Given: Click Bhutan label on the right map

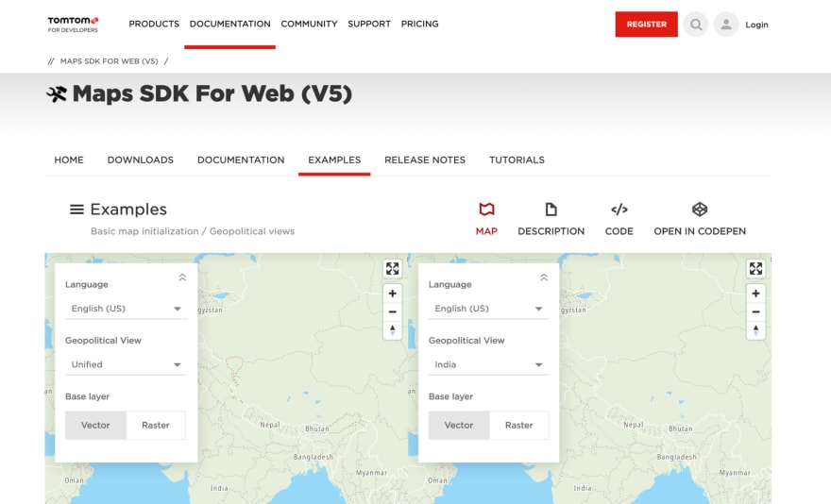Looking at the screenshot, I should coord(681,428).
